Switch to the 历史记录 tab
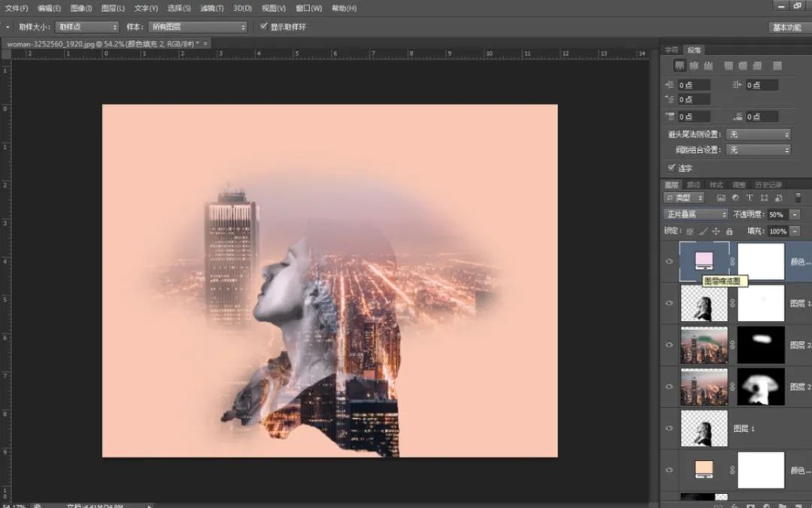 pyautogui.click(x=768, y=185)
